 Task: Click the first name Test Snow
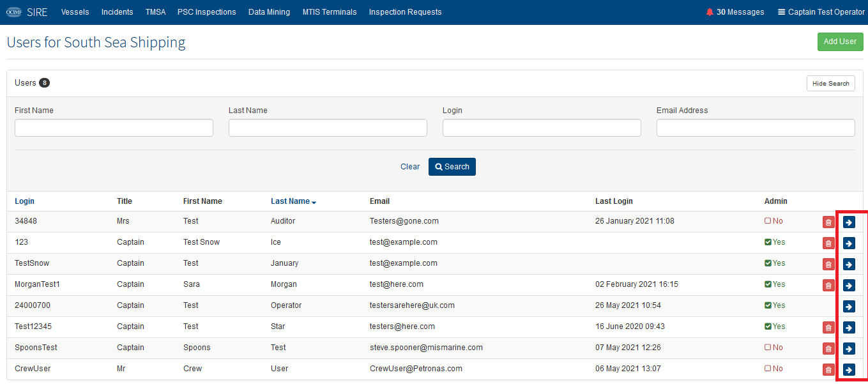click(x=201, y=242)
